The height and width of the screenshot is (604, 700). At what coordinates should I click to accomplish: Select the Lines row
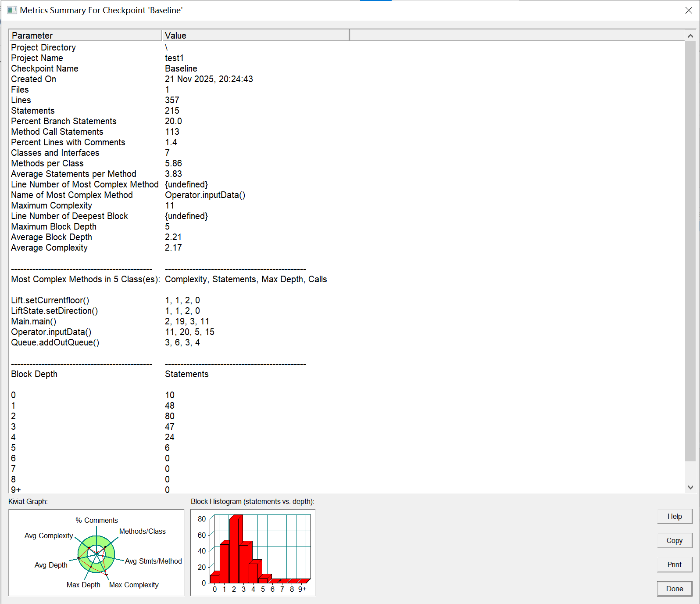point(346,100)
